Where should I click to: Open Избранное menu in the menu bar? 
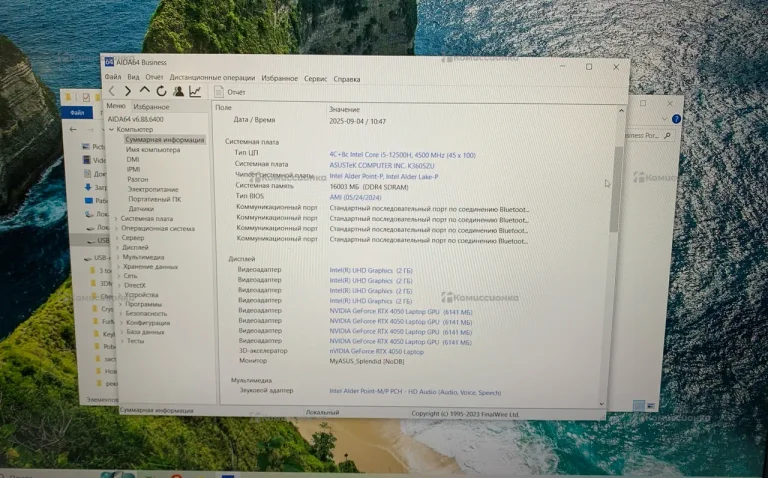click(279, 78)
